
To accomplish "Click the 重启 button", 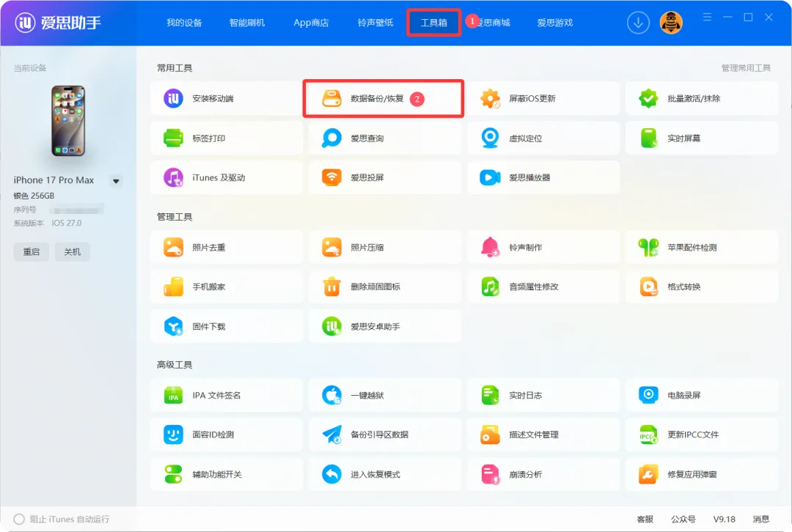I will pos(32,251).
